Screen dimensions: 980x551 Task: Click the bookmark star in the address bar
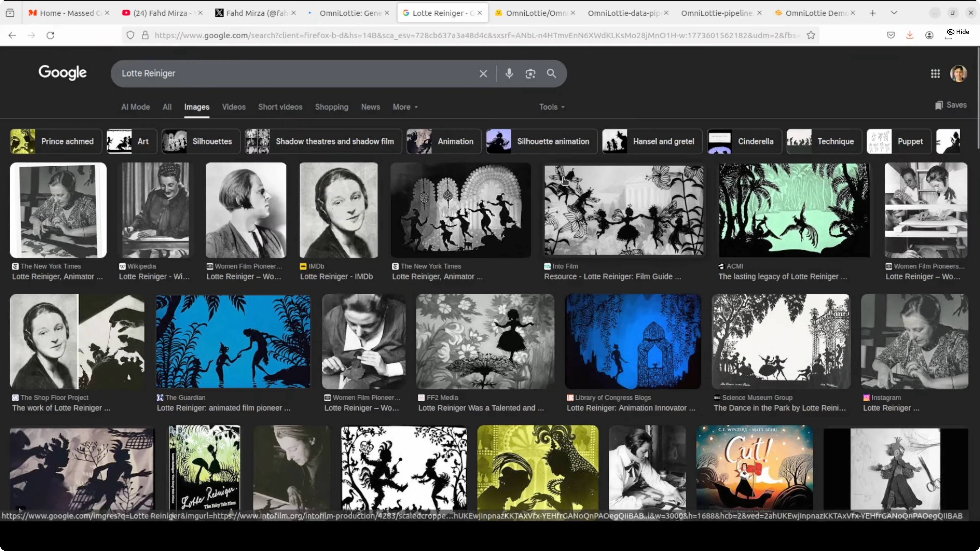pyautogui.click(x=811, y=35)
